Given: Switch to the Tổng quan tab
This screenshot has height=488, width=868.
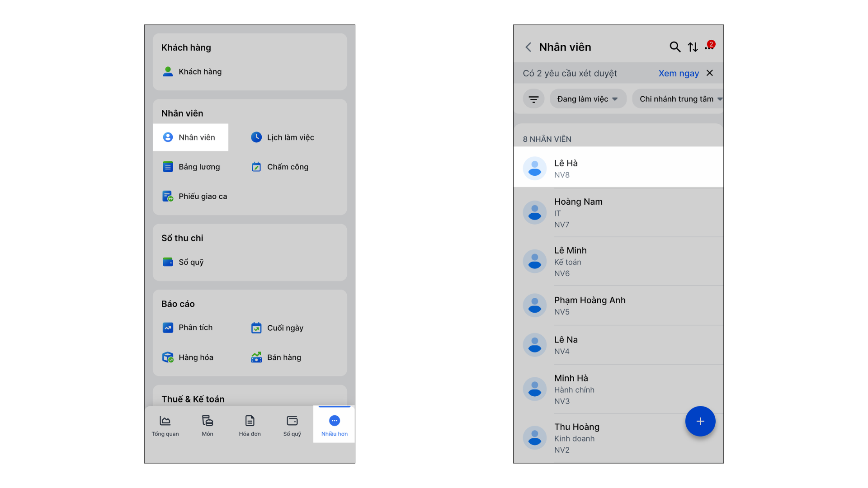Looking at the screenshot, I should [x=165, y=425].
